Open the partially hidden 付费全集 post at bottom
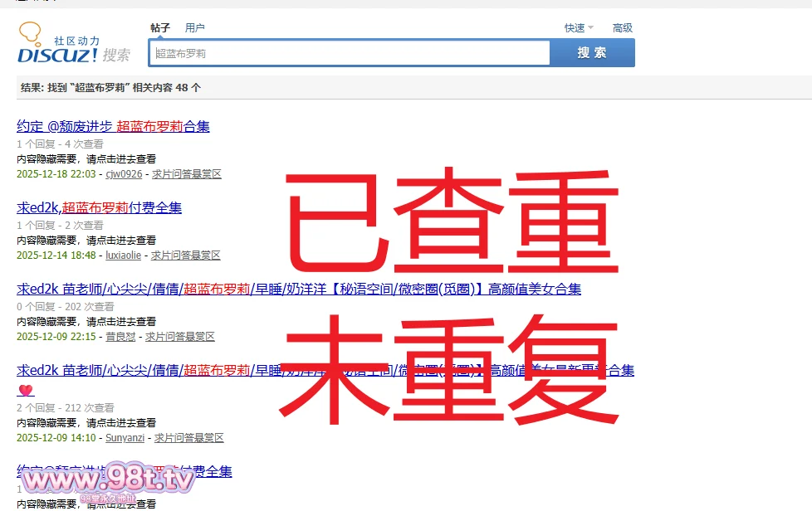This screenshot has width=812, height=511. (208, 471)
